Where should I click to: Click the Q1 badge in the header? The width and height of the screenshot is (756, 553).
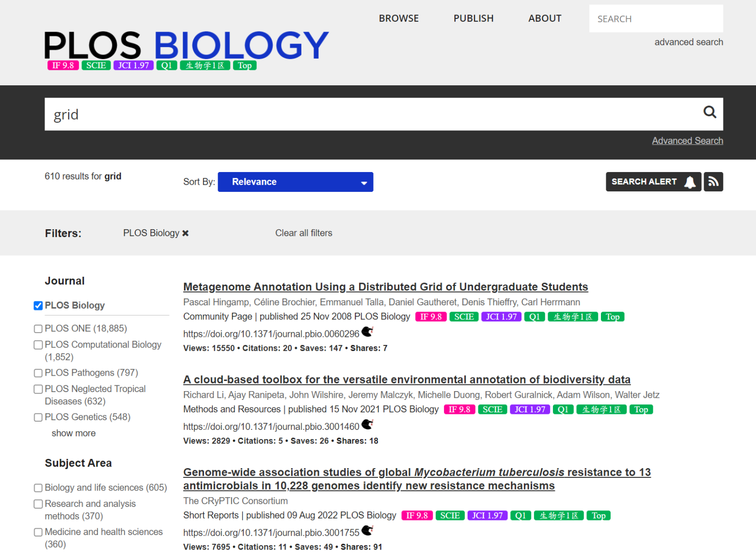click(x=167, y=65)
